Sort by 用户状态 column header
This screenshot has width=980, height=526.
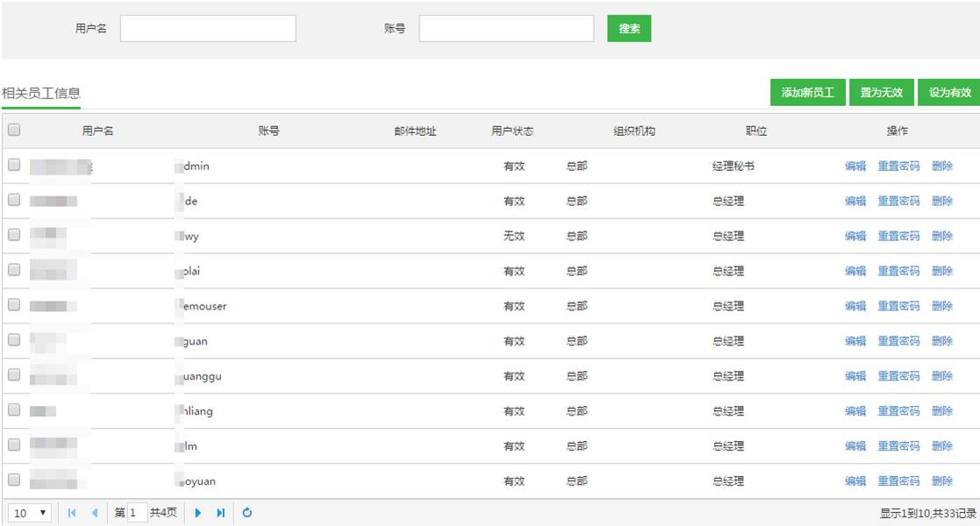point(512,131)
